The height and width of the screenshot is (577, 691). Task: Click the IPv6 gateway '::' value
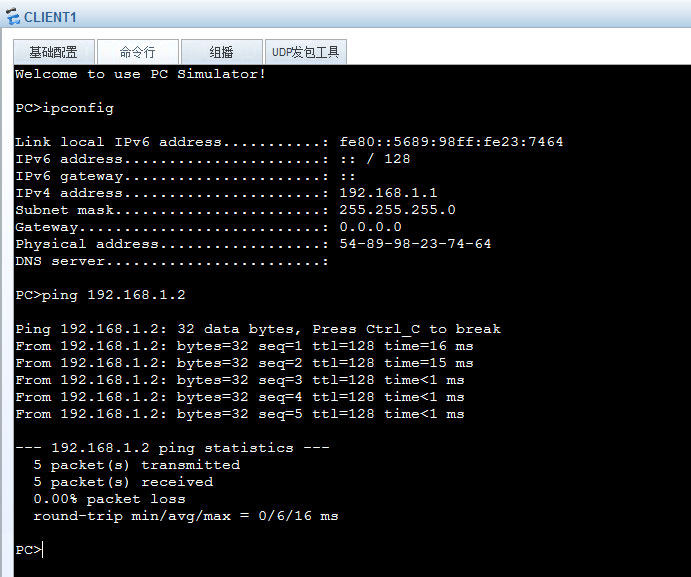click(348, 176)
